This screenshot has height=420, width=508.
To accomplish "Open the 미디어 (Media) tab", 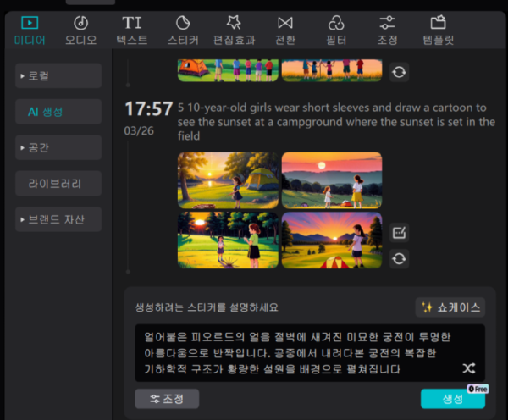I will pos(30,30).
